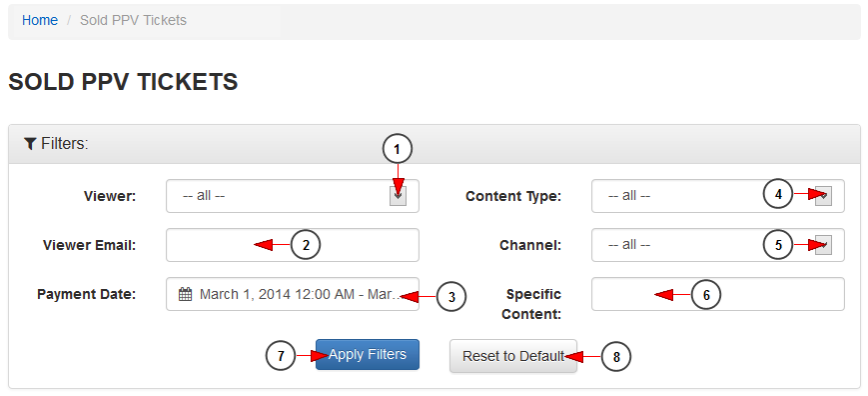The width and height of the screenshot is (868, 396).
Task: Click the Reset to Default button
Action: [x=513, y=356]
